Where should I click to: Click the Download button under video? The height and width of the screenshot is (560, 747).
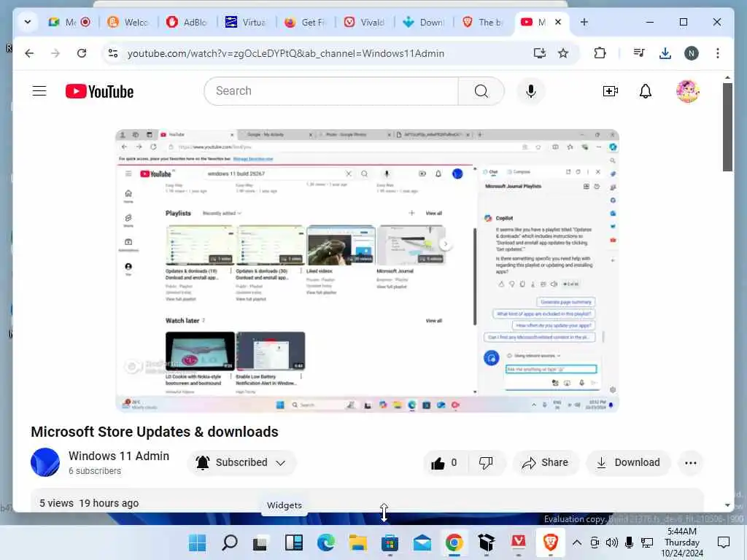point(629,463)
